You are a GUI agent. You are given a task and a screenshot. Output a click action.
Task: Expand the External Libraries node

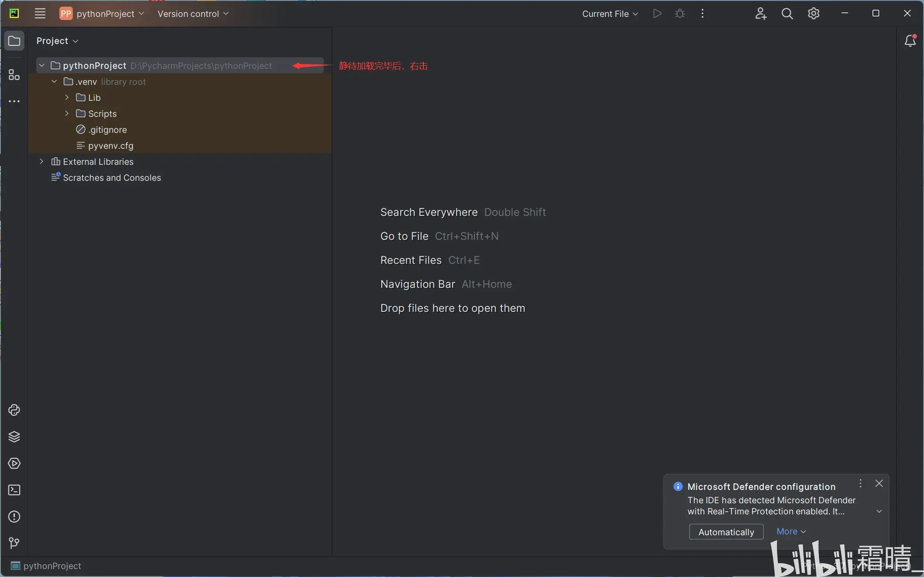pos(42,162)
